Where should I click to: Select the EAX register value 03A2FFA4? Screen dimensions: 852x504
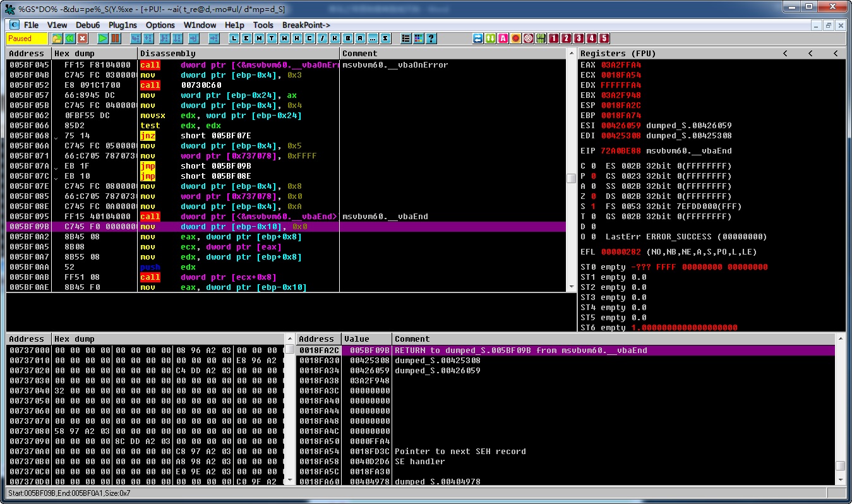click(x=621, y=65)
